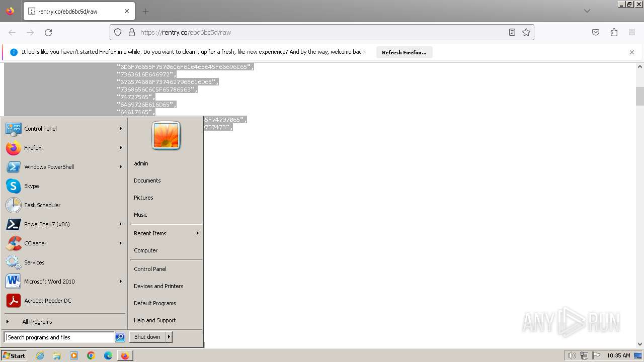Open the list all tabs chevron
This screenshot has height=362, width=644.
click(587, 11)
